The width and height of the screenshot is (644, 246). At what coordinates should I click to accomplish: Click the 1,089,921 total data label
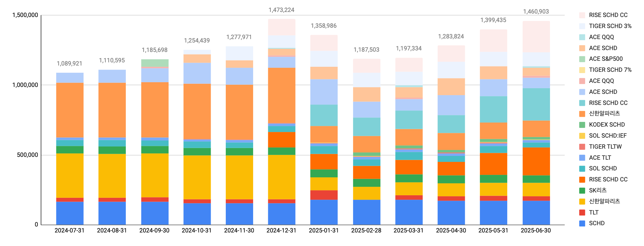pyautogui.click(x=69, y=64)
